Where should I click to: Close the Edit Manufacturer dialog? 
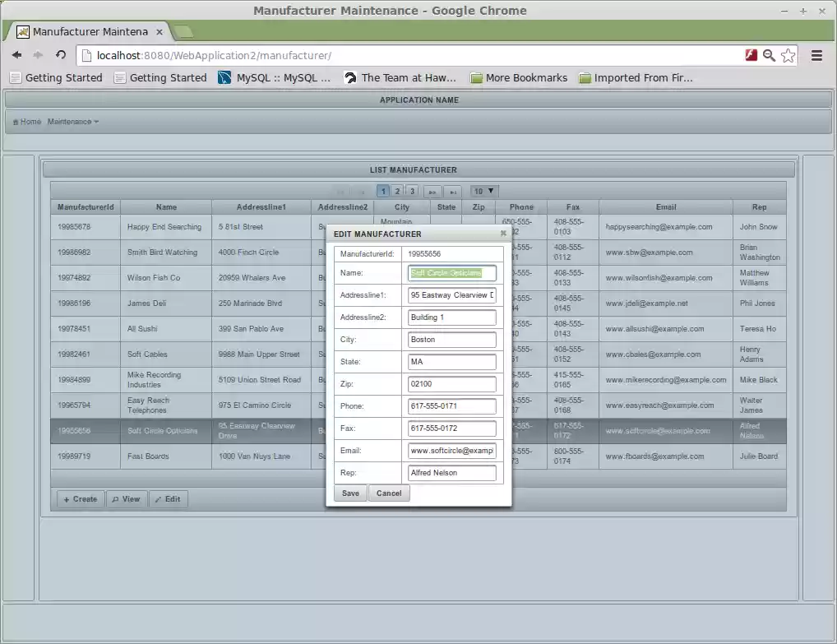pyautogui.click(x=503, y=234)
